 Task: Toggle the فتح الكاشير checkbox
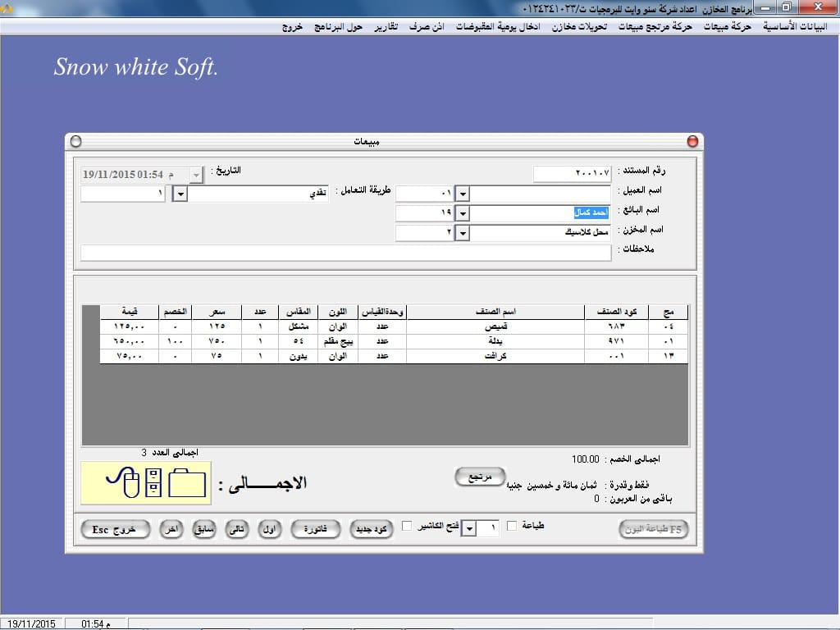pos(407,526)
